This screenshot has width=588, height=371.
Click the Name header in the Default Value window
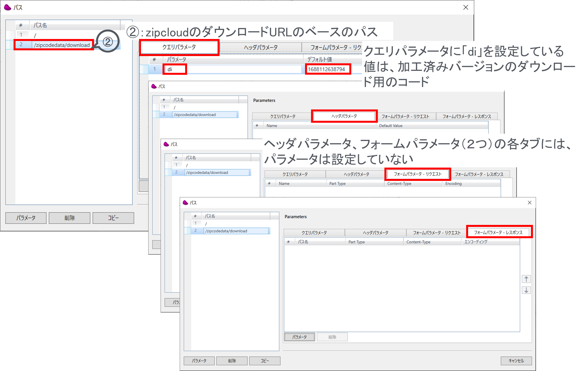(x=320, y=126)
